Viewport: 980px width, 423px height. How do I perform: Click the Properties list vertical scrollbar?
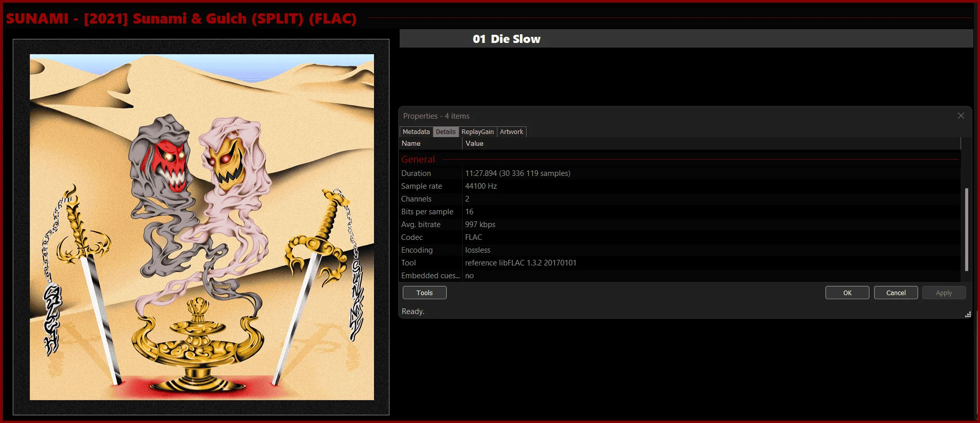(x=966, y=230)
